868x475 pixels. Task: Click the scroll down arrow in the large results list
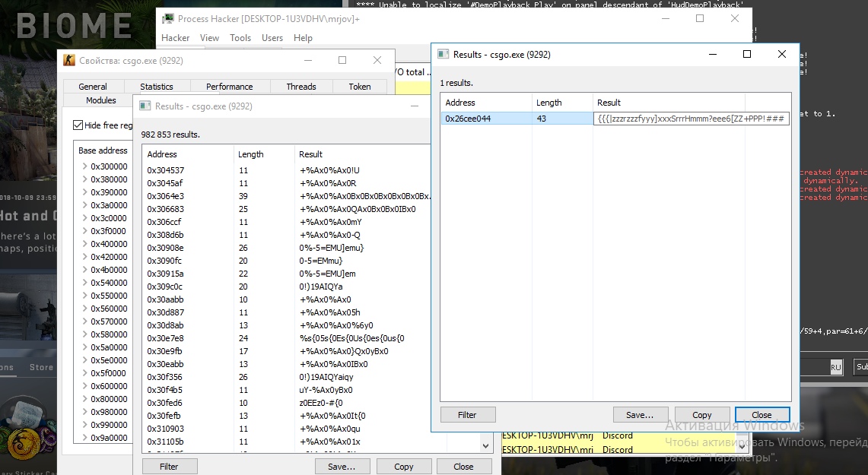tap(487, 446)
